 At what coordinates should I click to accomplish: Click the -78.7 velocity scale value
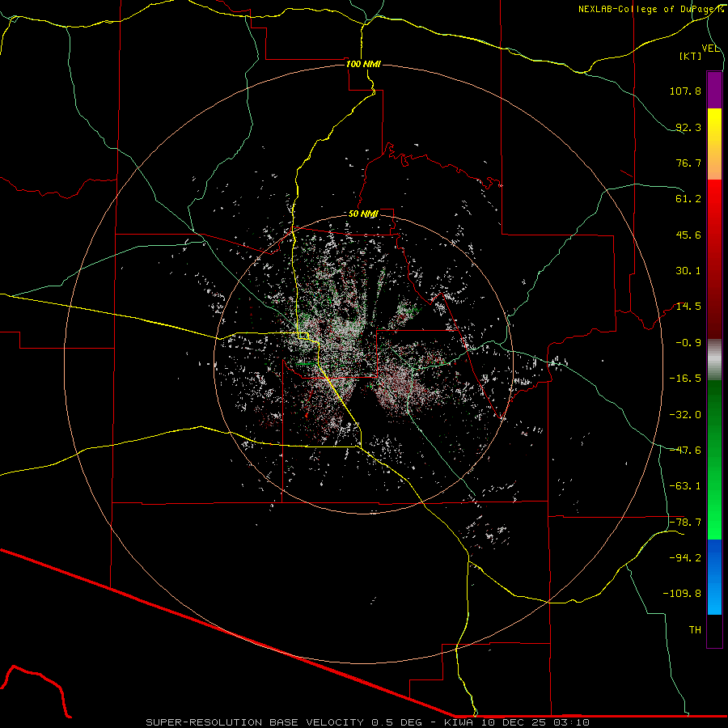(x=685, y=523)
